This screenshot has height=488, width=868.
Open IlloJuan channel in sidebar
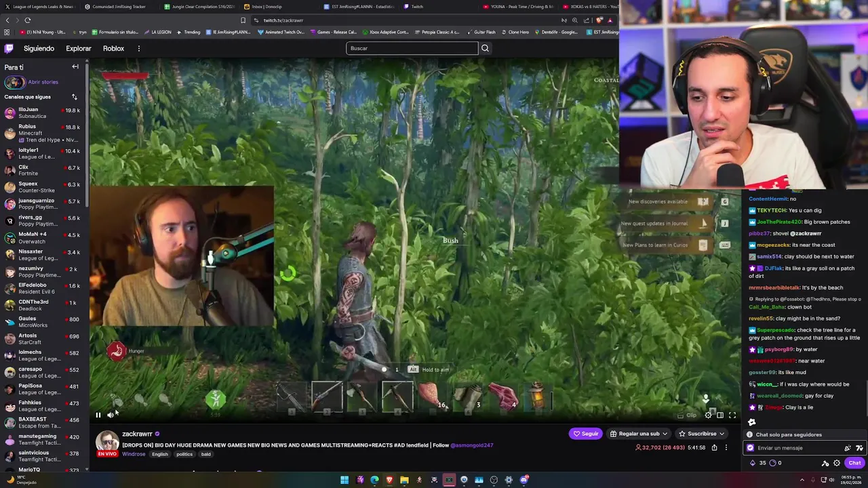pos(43,113)
